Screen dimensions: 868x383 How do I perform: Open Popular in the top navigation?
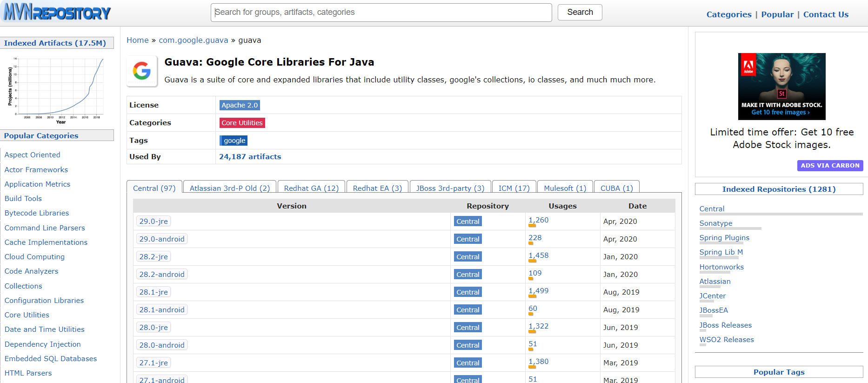(777, 14)
